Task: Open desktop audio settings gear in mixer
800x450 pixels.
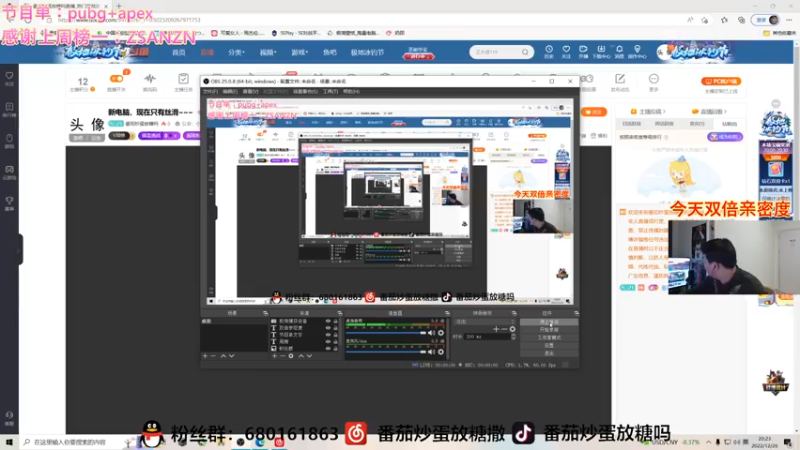Action: [441, 333]
